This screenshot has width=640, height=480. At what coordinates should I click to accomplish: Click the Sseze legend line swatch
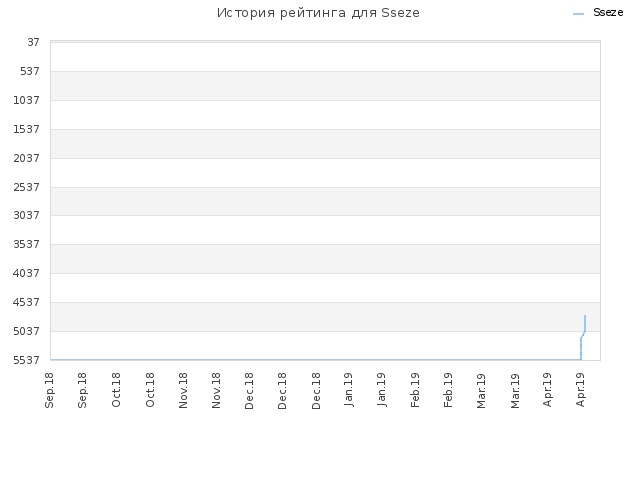[x=578, y=14]
